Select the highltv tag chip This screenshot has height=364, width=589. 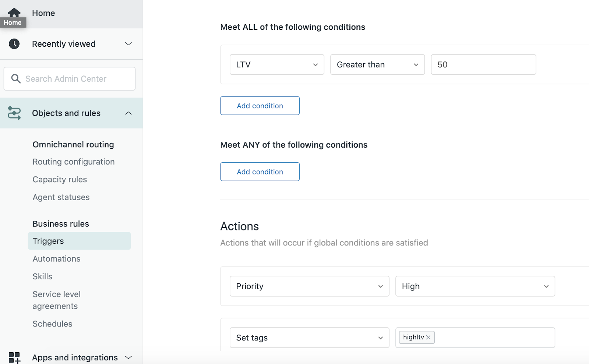tap(417, 337)
